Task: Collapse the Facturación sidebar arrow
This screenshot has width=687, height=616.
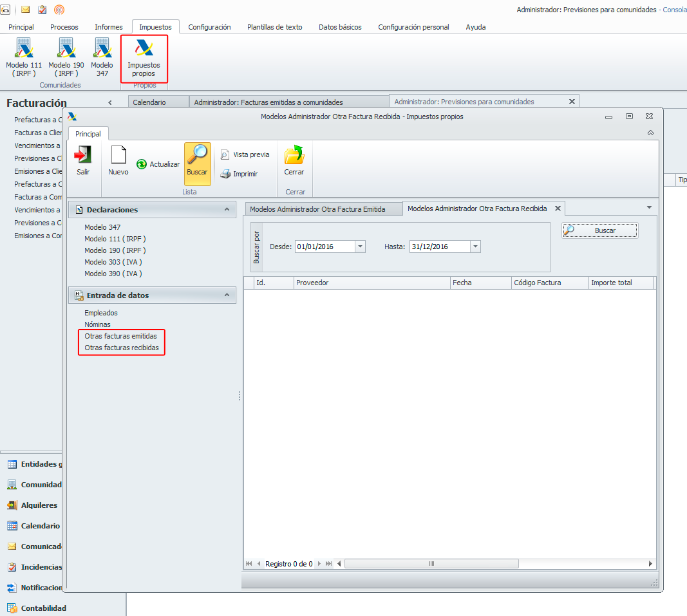Action: [x=110, y=102]
